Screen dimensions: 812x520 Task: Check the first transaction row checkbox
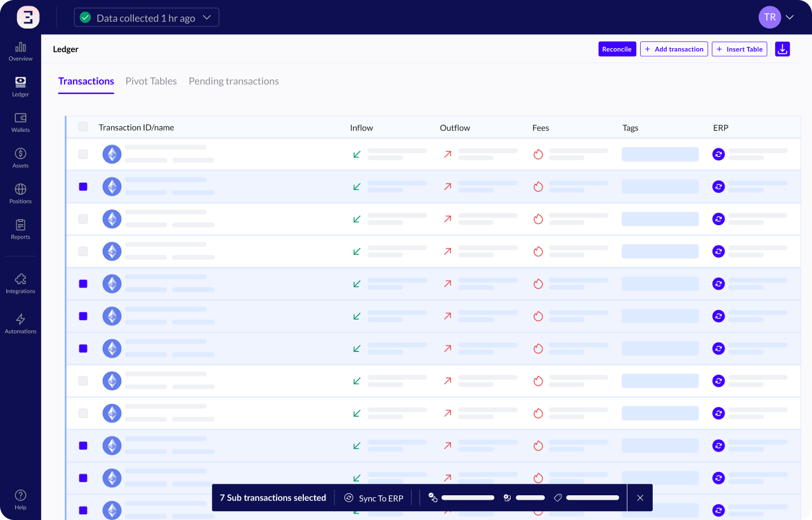click(x=83, y=154)
